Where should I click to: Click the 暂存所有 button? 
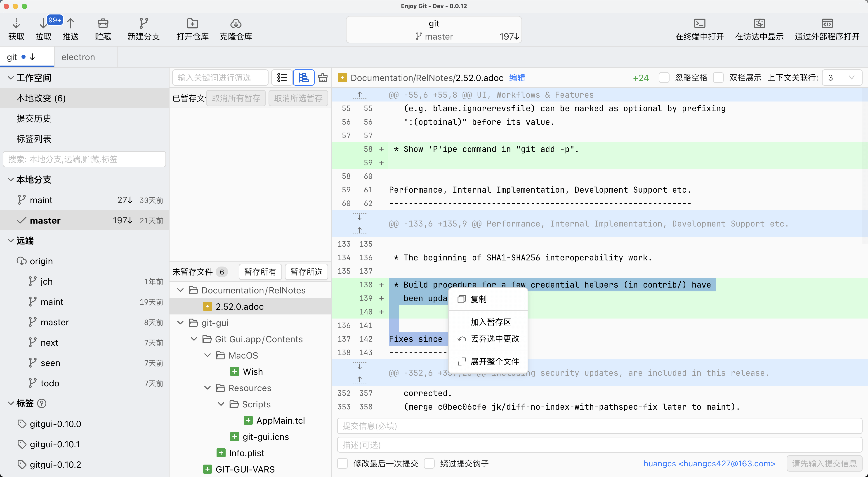coord(260,271)
